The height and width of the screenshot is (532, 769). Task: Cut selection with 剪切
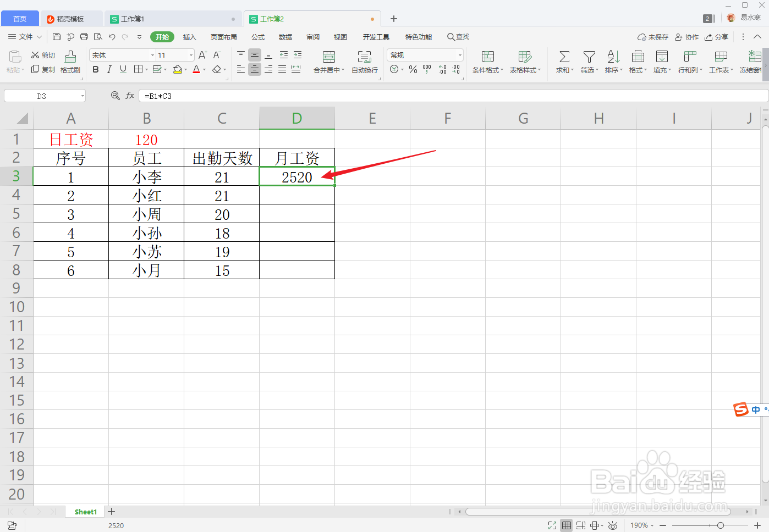pos(43,55)
